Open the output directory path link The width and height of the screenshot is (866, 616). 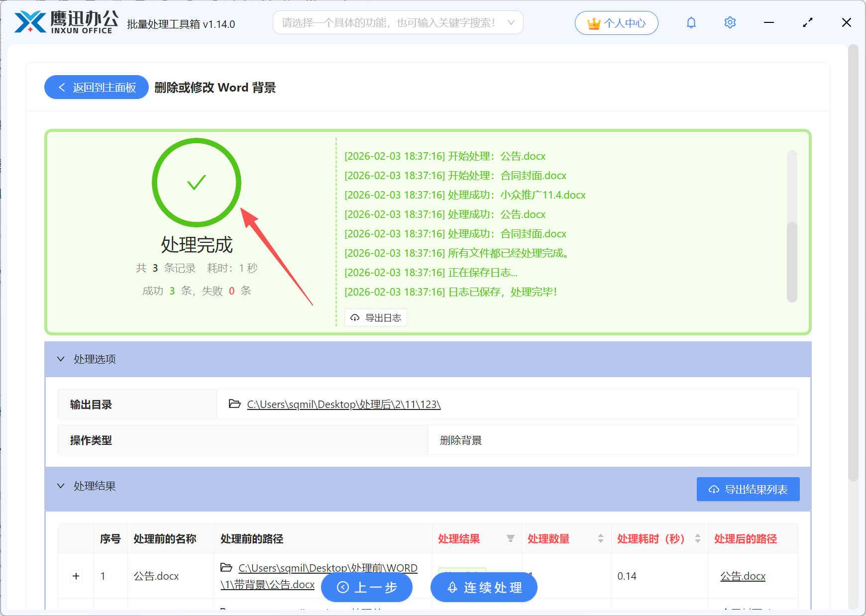[x=343, y=404]
